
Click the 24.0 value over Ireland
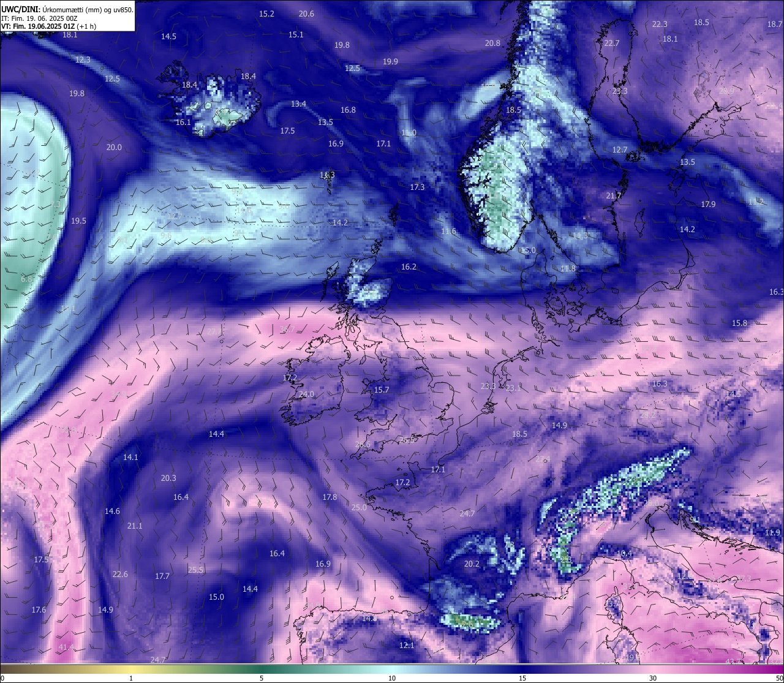[306, 394]
